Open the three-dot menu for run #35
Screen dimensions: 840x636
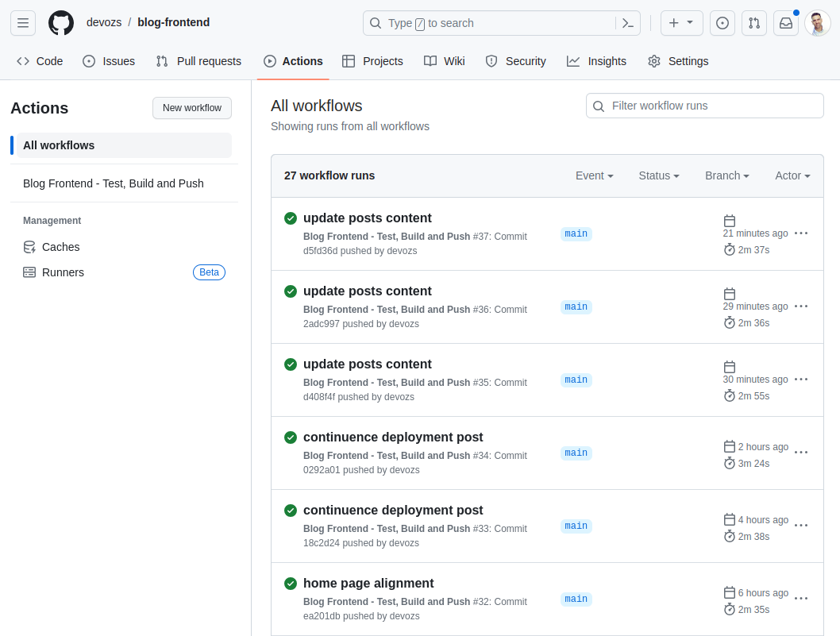pyautogui.click(x=801, y=380)
